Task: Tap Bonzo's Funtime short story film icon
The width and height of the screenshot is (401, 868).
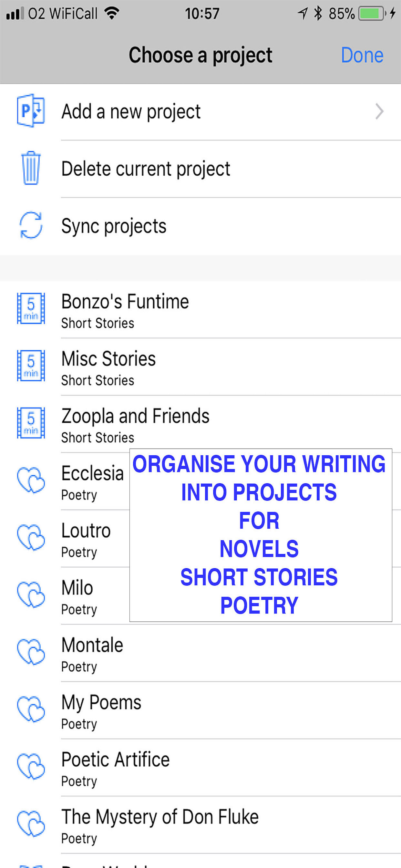Action: point(31,308)
